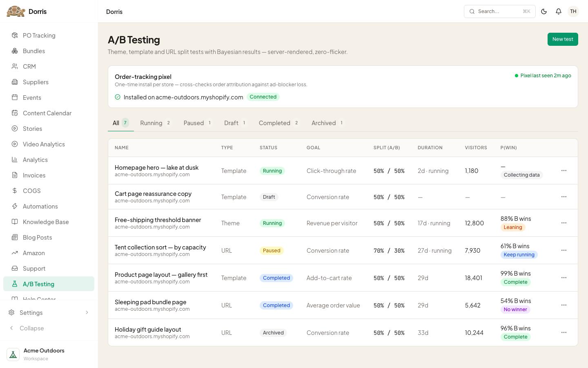Open the A/B Testing sidebar item
Image resolution: width=588 pixels, height=368 pixels.
49,284
